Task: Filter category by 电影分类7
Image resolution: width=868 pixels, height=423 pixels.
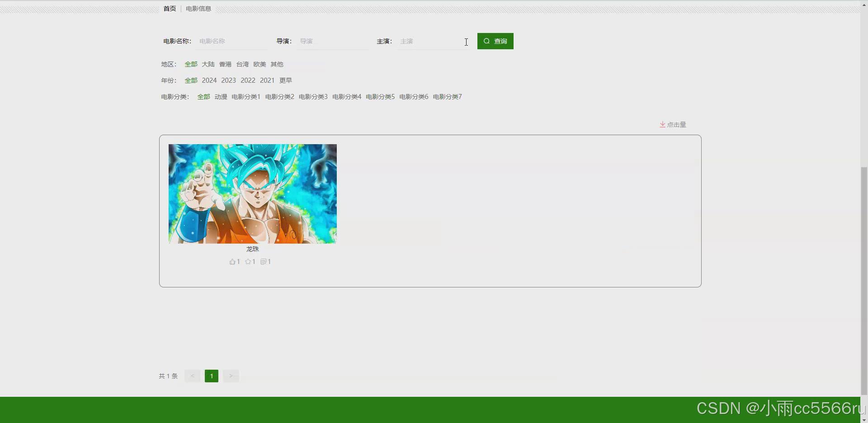Action: tap(447, 97)
